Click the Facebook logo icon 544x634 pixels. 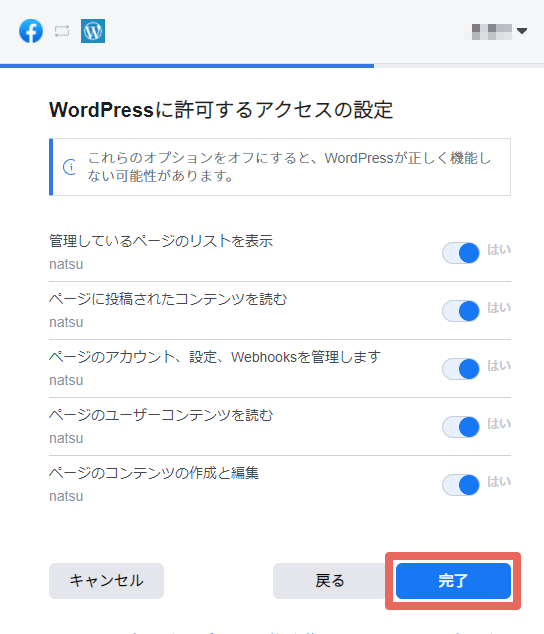coord(31,31)
